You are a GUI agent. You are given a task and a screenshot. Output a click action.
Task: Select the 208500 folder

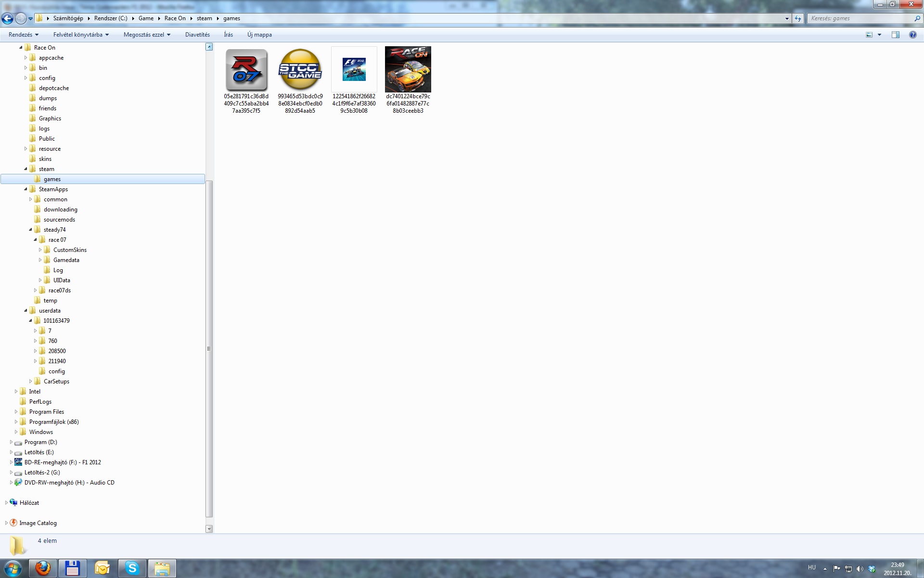pyautogui.click(x=56, y=351)
